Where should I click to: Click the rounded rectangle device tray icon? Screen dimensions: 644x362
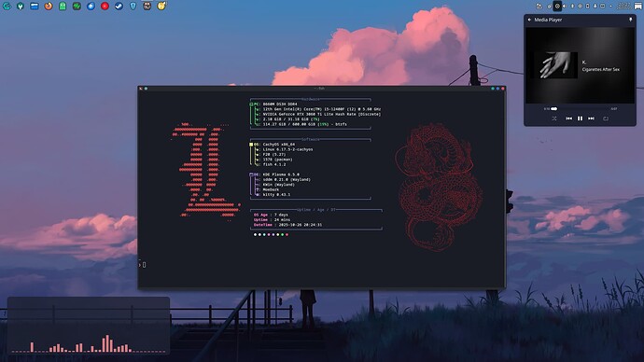(x=587, y=7)
